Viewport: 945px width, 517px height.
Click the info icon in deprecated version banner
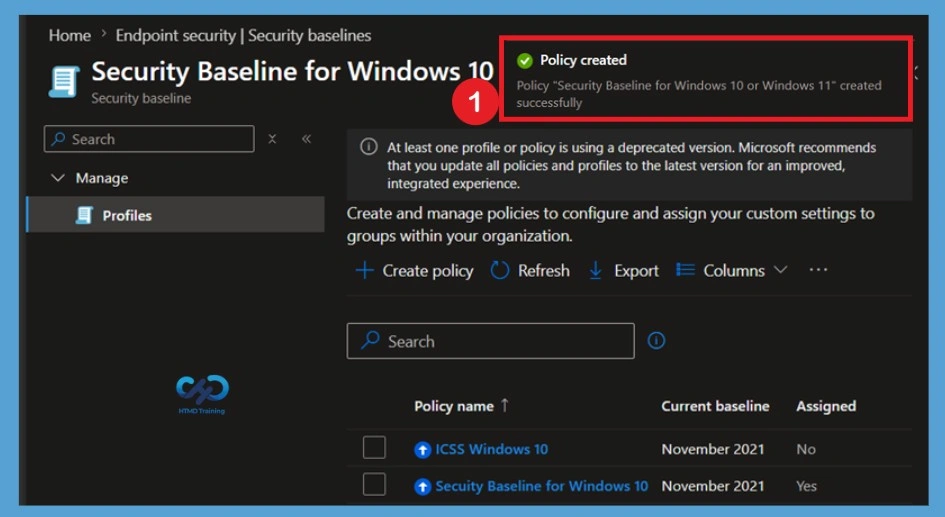[x=369, y=147]
